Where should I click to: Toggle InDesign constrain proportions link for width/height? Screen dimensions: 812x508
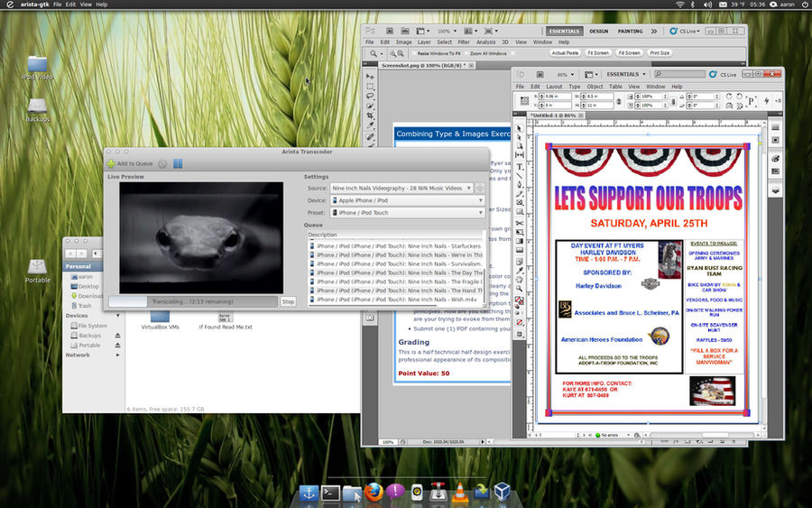tap(618, 101)
